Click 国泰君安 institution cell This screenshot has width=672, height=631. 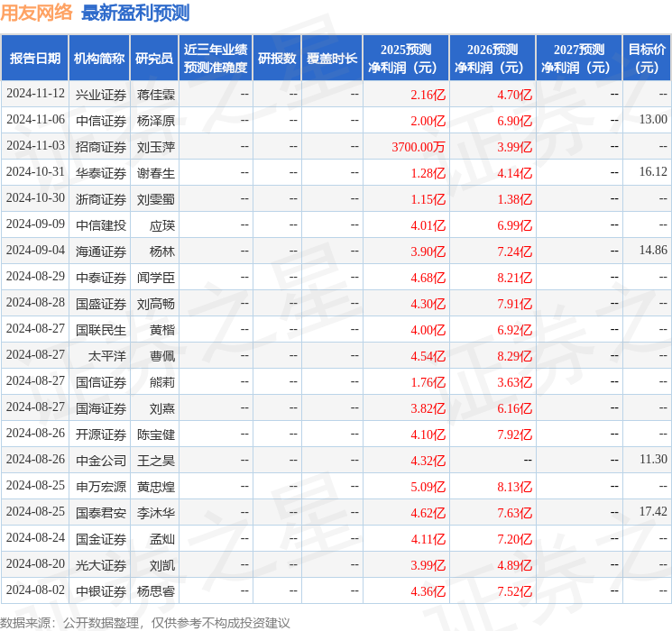tap(101, 513)
